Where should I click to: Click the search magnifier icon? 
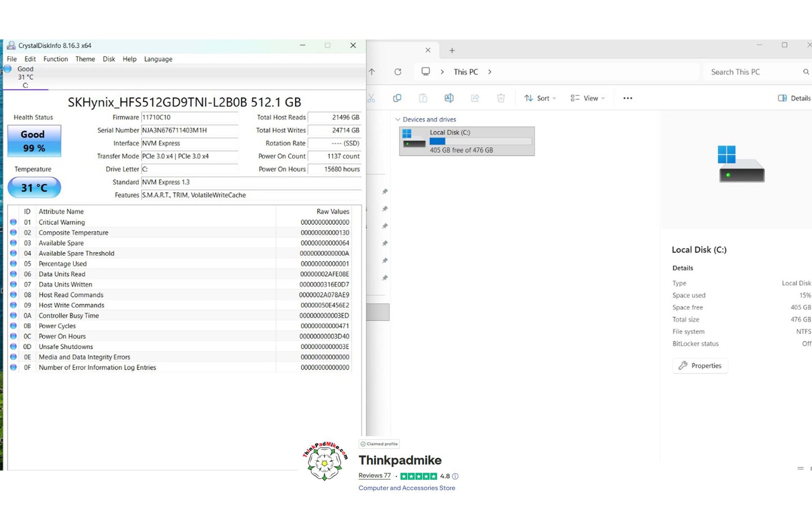click(x=806, y=72)
